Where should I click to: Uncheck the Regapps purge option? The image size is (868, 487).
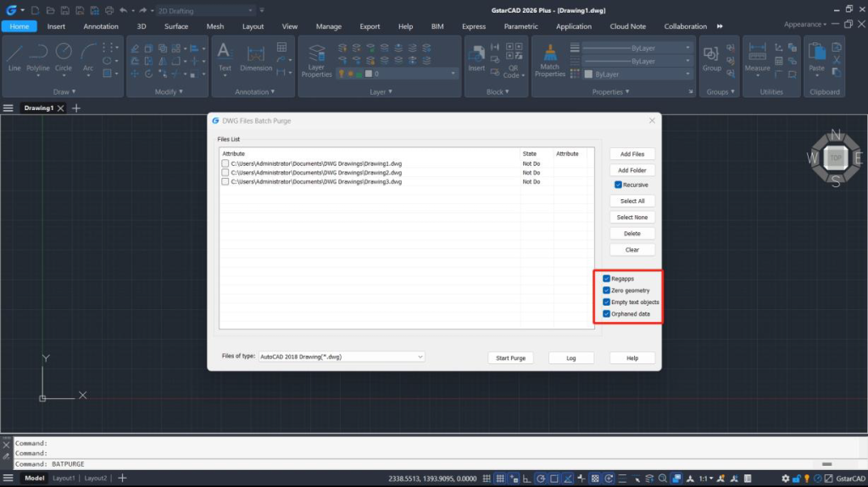point(607,279)
